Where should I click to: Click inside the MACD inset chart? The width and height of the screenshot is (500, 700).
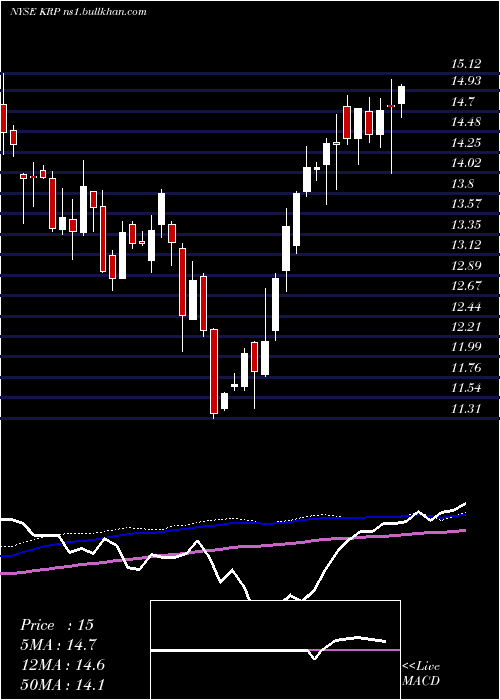click(275, 650)
